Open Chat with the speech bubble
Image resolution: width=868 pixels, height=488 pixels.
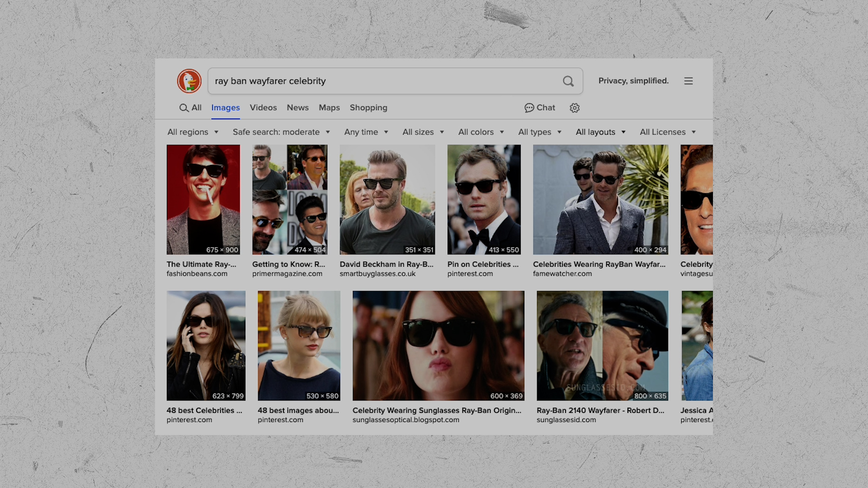click(x=540, y=108)
